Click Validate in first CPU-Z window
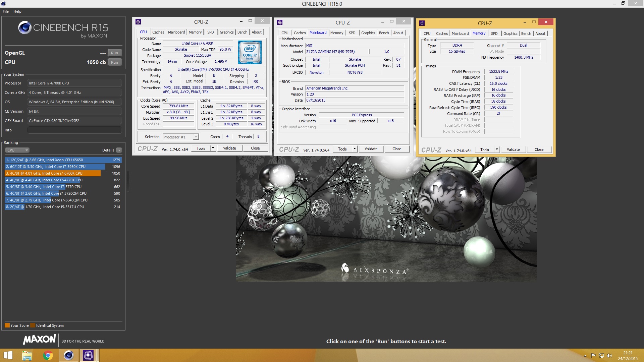 pyautogui.click(x=230, y=148)
